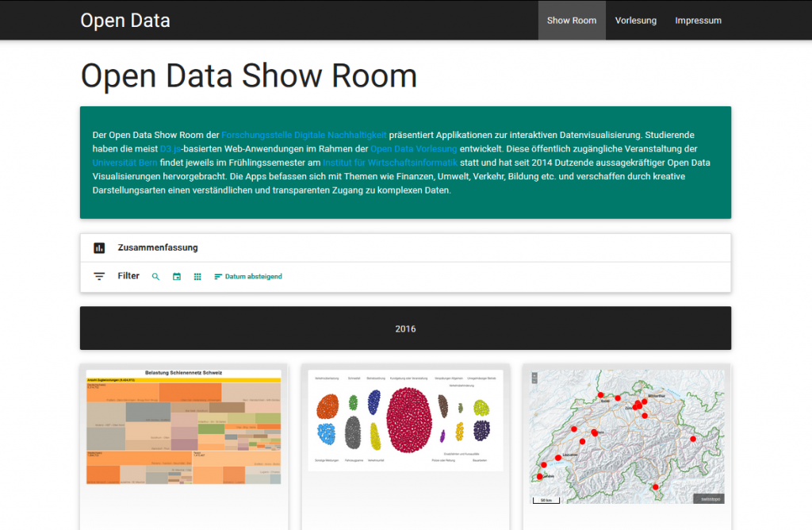Click the bar chart icon beside Zusammenfassung
Screen dimensions: 812x530
pos(99,248)
